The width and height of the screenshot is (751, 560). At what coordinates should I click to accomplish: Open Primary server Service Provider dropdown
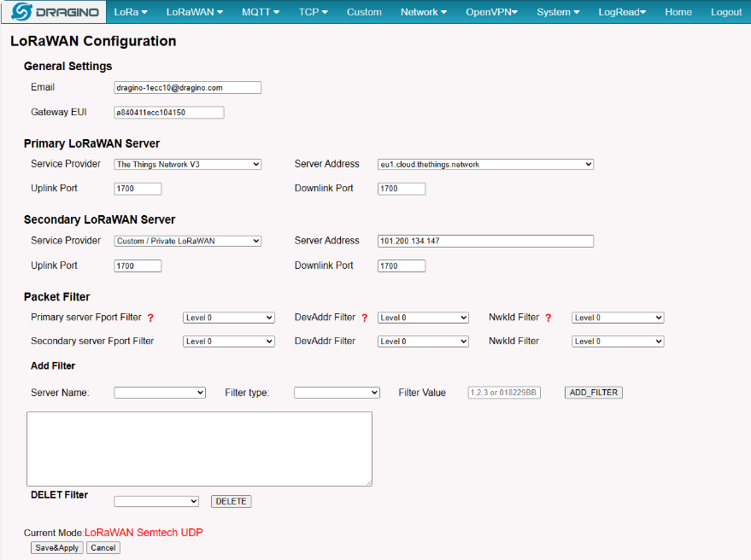[188, 164]
